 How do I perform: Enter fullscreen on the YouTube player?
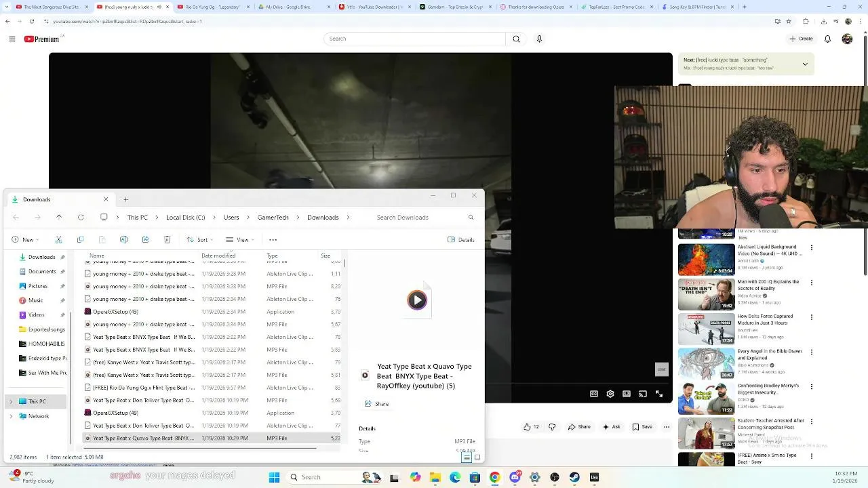point(659,394)
